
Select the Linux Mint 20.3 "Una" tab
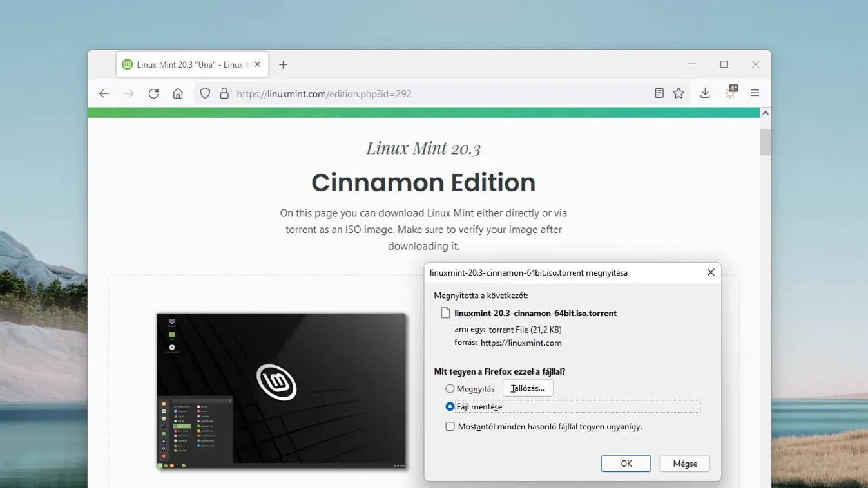(x=191, y=64)
